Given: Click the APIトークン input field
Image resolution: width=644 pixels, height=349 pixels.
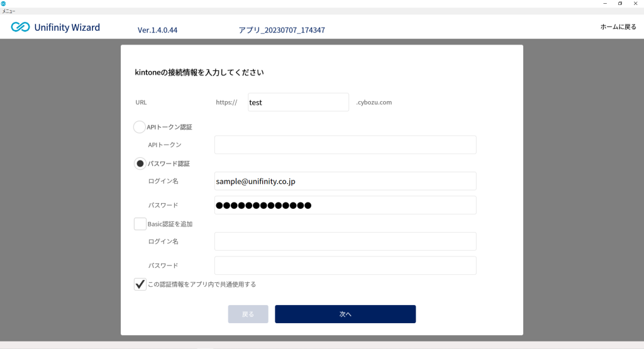Looking at the screenshot, I should [x=345, y=145].
